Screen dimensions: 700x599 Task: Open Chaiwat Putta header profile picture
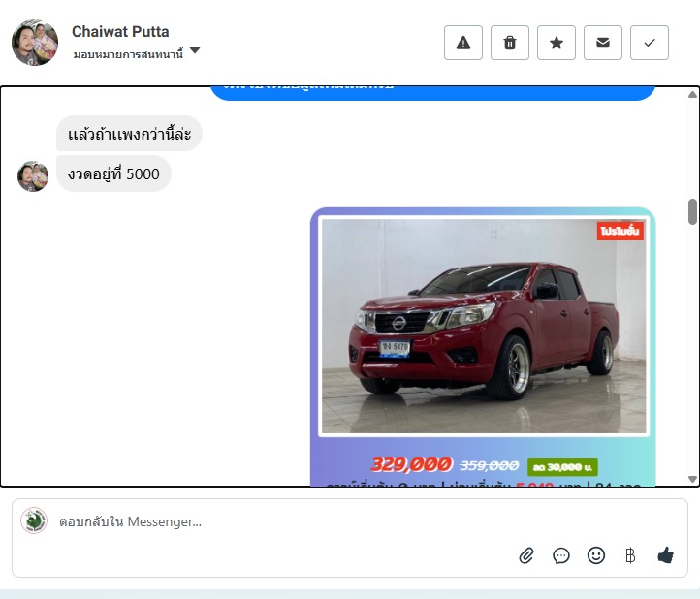coord(34,43)
